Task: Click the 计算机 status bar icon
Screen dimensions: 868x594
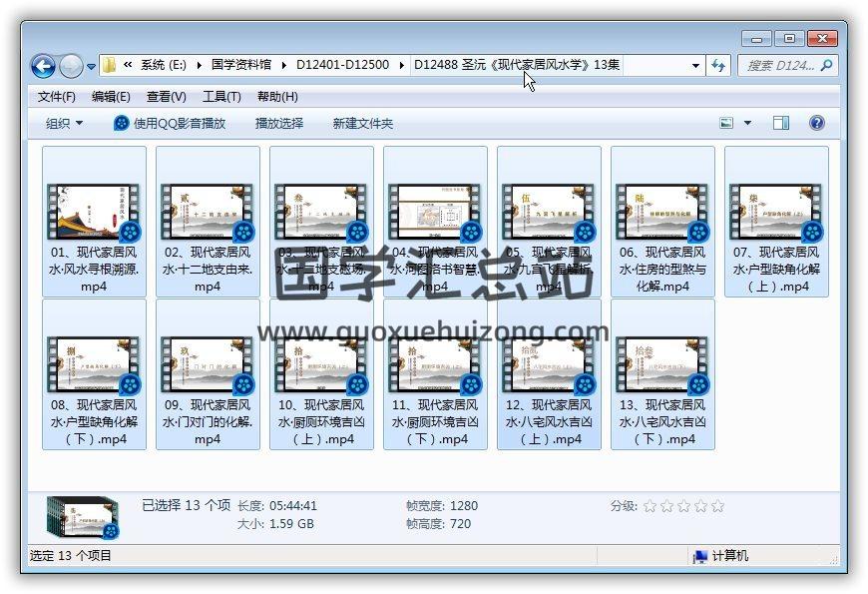Action: coord(700,556)
